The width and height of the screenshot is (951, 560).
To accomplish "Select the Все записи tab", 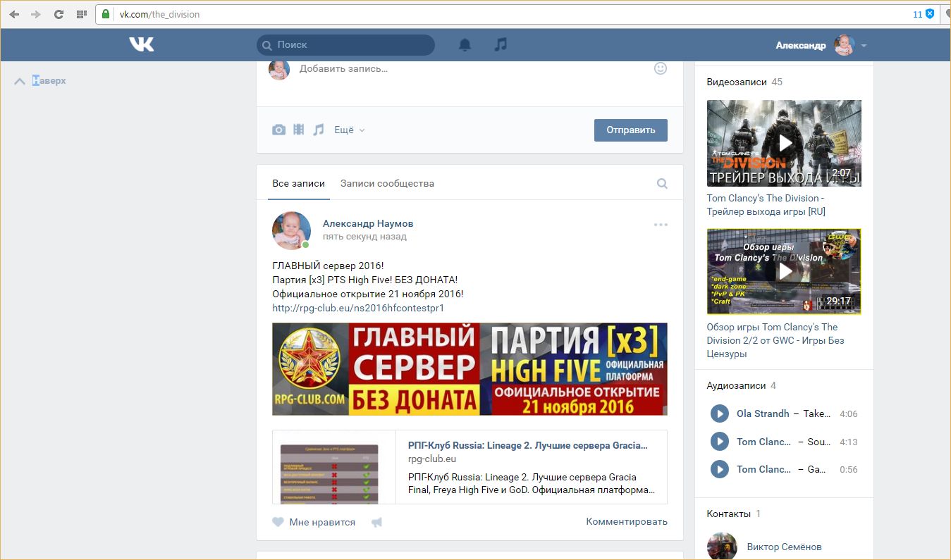I will point(298,183).
